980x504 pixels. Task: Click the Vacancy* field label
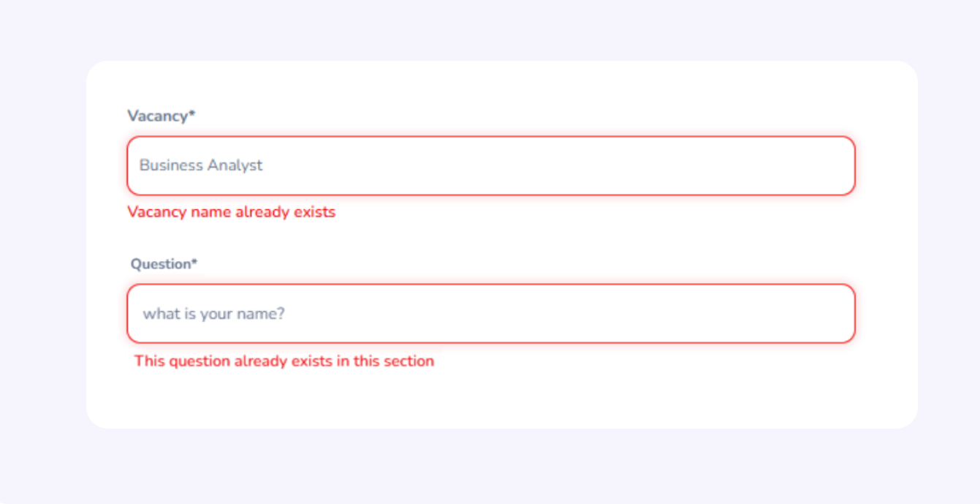tap(162, 116)
